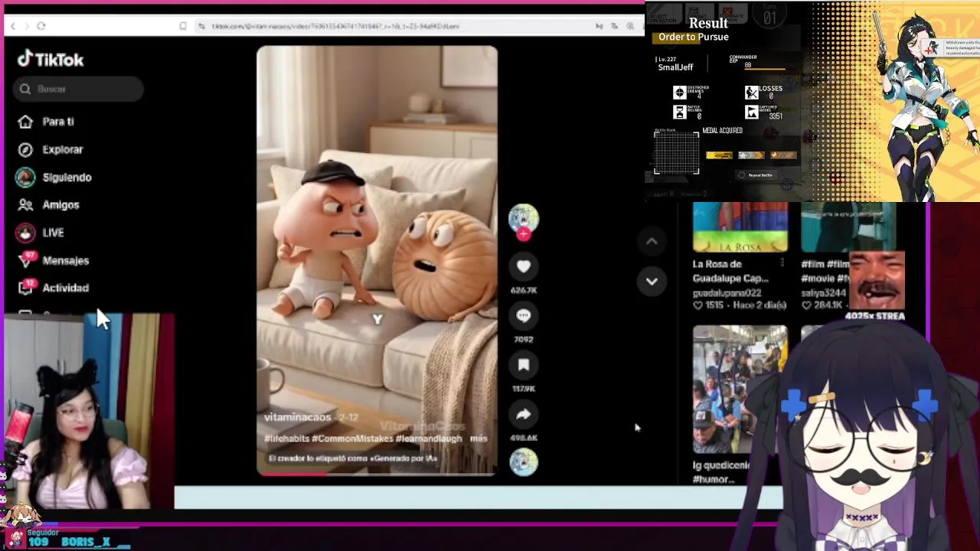The width and height of the screenshot is (980, 551).
Task: Share the video with the arrow button
Action: tap(524, 414)
